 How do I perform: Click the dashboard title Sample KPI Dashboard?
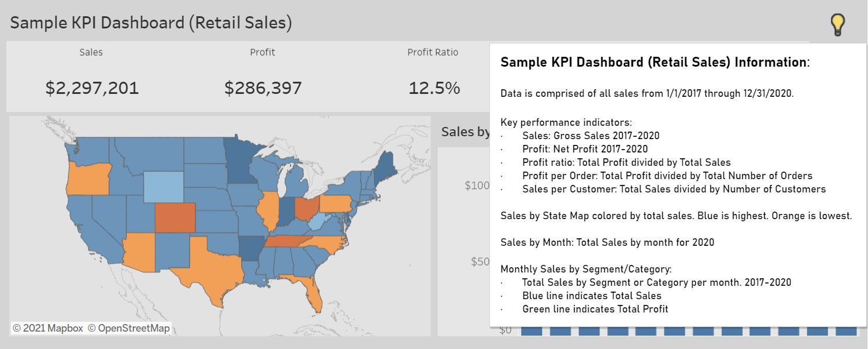(151, 23)
